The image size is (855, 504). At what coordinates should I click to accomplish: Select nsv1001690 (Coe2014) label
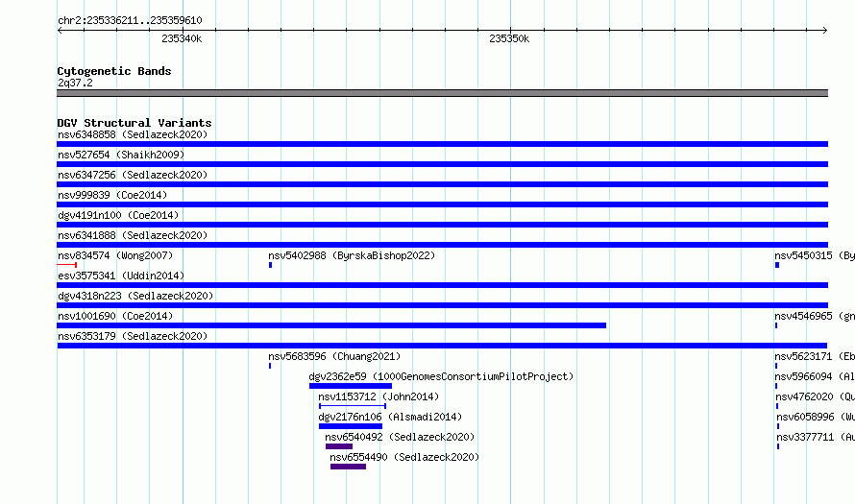tap(115, 316)
